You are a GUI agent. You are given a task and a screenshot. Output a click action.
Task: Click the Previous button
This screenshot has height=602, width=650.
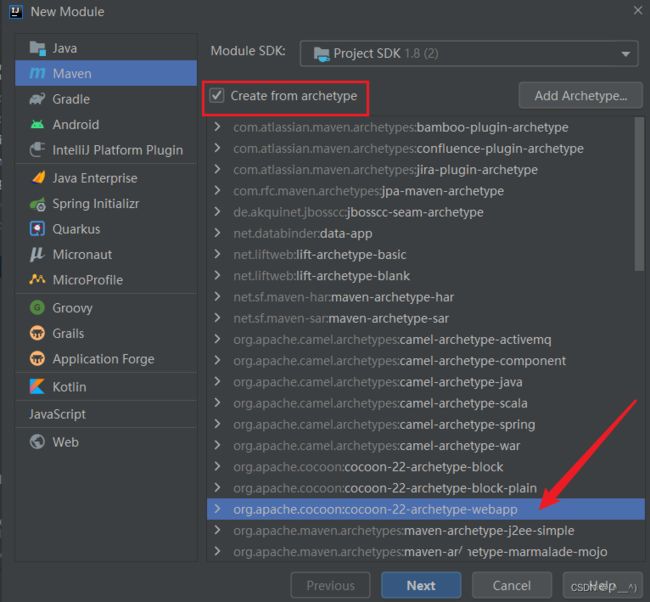tap(330, 585)
